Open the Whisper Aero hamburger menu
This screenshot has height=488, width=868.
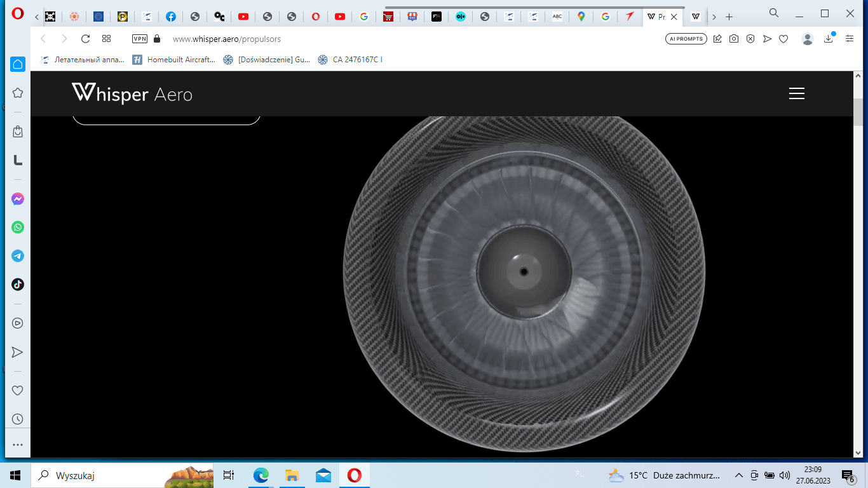[797, 93]
